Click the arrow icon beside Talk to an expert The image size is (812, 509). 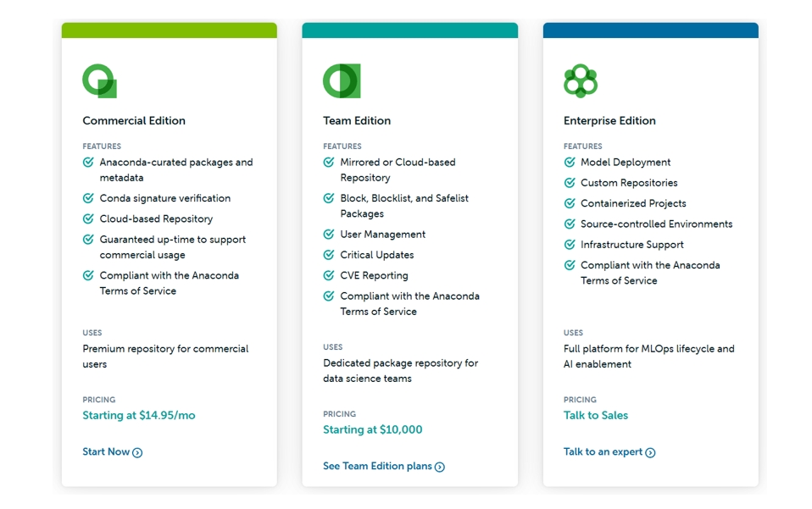(650, 452)
